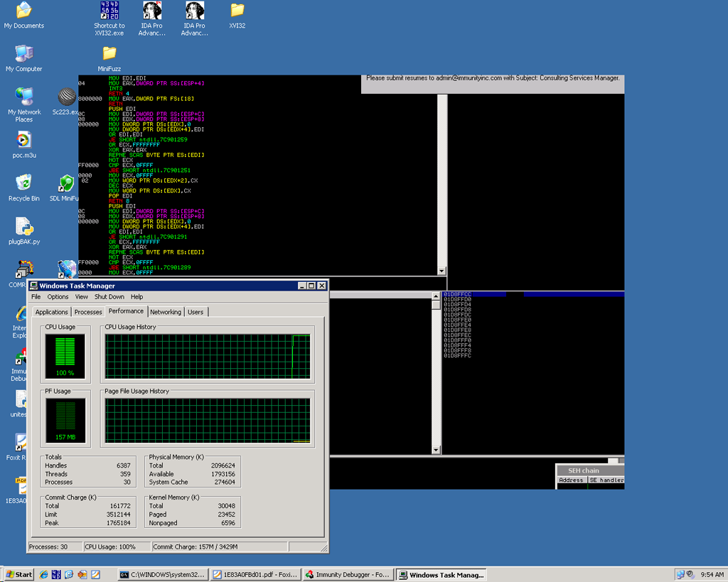The height and width of the screenshot is (582, 728).
Task: Click the 100 % CPU Usage gauge
Action: (65, 356)
